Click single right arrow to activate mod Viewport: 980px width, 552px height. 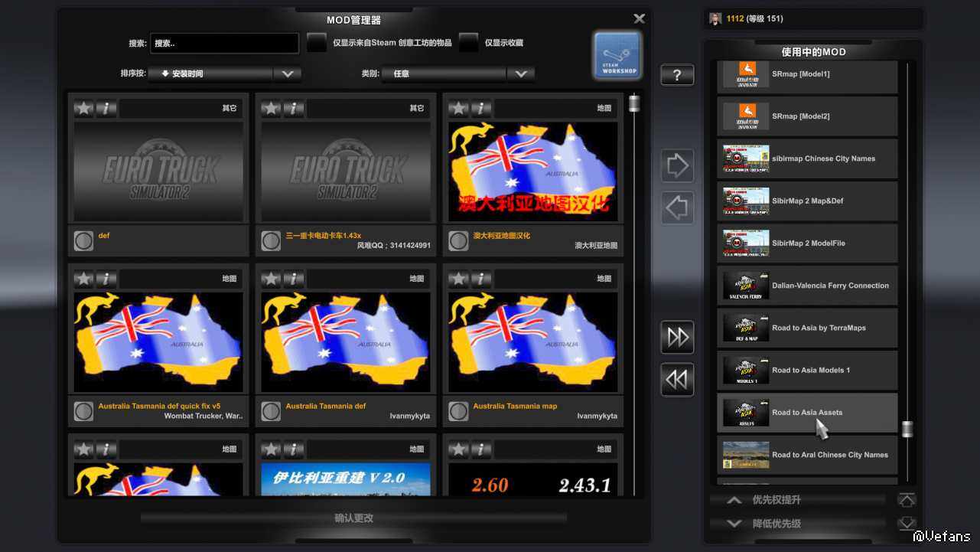tap(678, 166)
